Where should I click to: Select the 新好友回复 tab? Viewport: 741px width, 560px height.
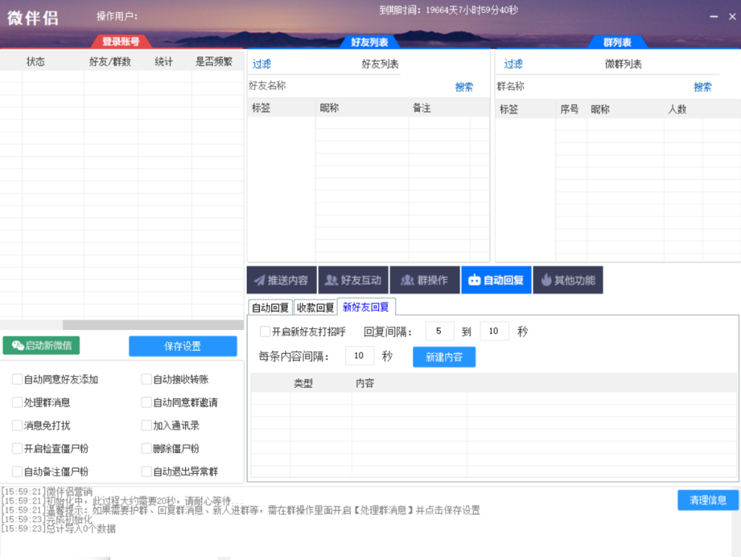pyautogui.click(x=365, y=307)
